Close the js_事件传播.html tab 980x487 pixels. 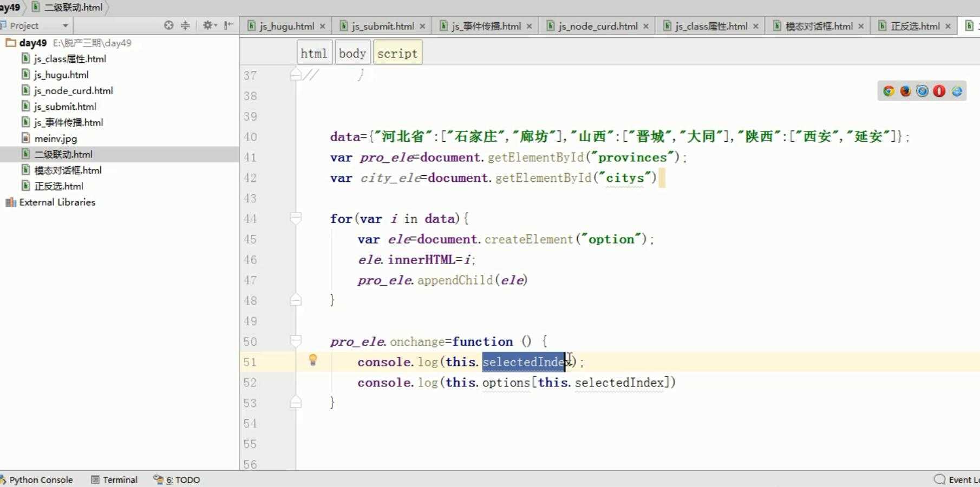coord(529,26)
